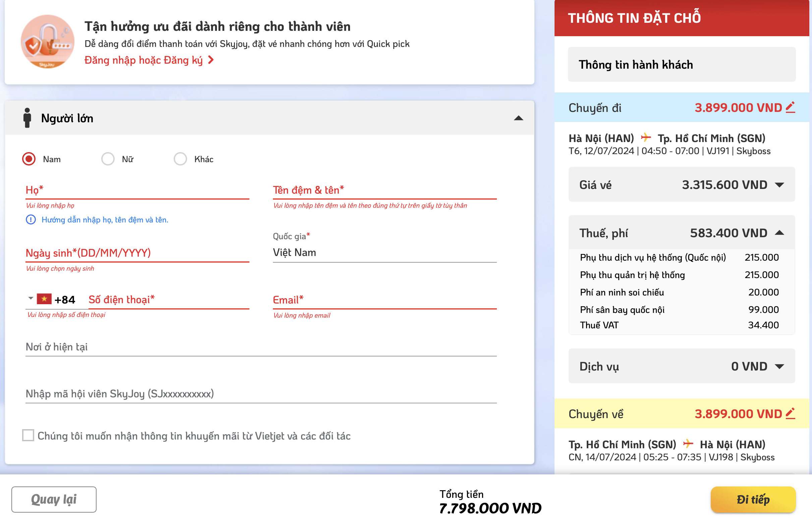
Task: Edit return flight with pencil icon
Action: click(790, 413)
